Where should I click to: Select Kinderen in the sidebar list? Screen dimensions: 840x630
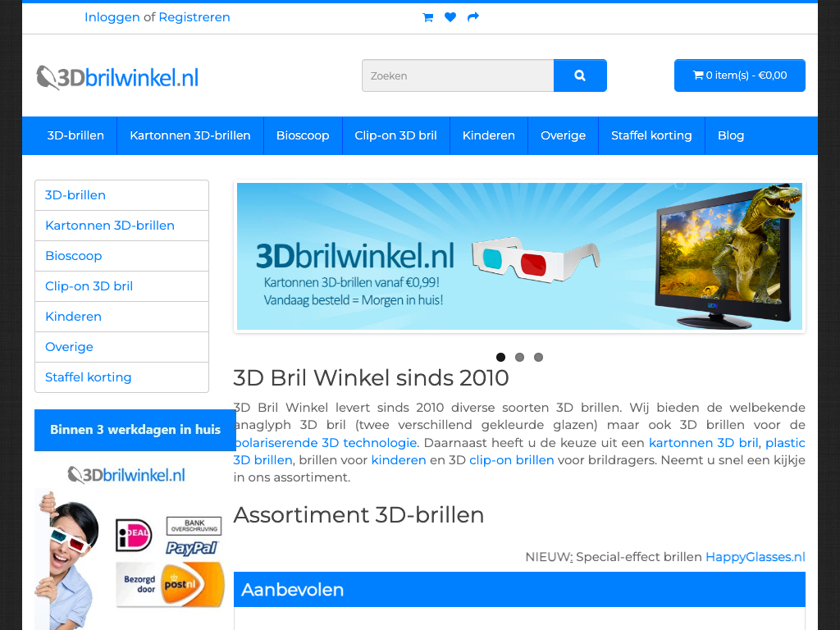[73, 317]
